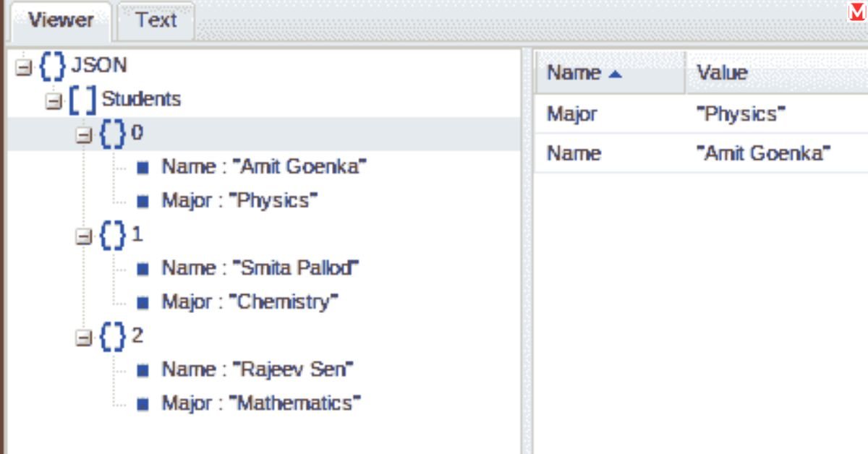868x454 pixels.
Task: Select Name : "Amit Goenka" in tree
Action: click(x=264, y=167)
